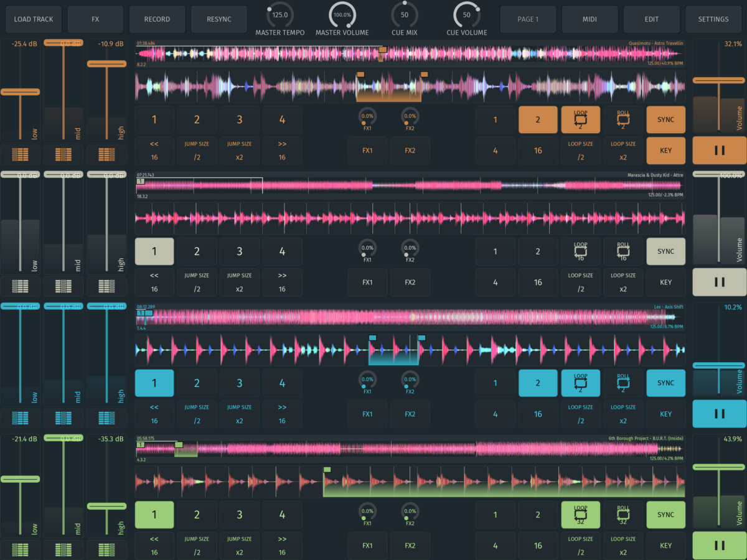Screen dimensions: 747x560
Task: Click the LOOP icon on white deck
Action: pyautogui.click(x=580, y=251)
